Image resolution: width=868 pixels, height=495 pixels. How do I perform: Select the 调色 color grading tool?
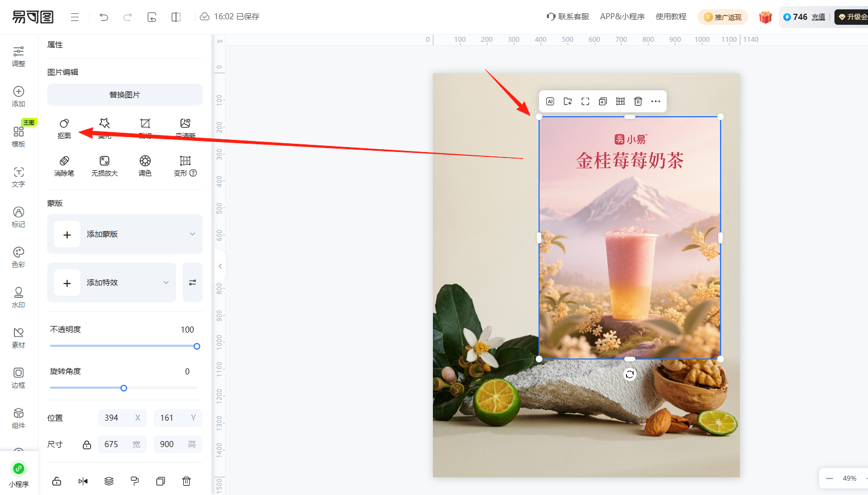(145, 166)
